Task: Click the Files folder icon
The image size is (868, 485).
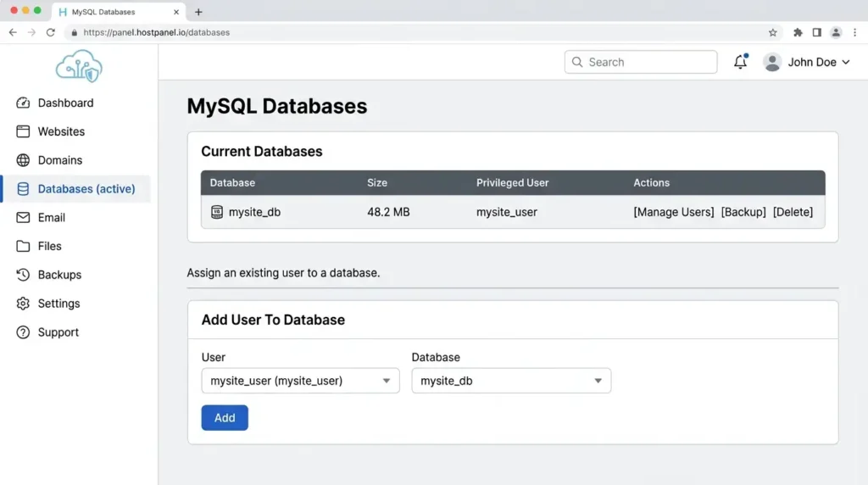Action: [23, 247]
